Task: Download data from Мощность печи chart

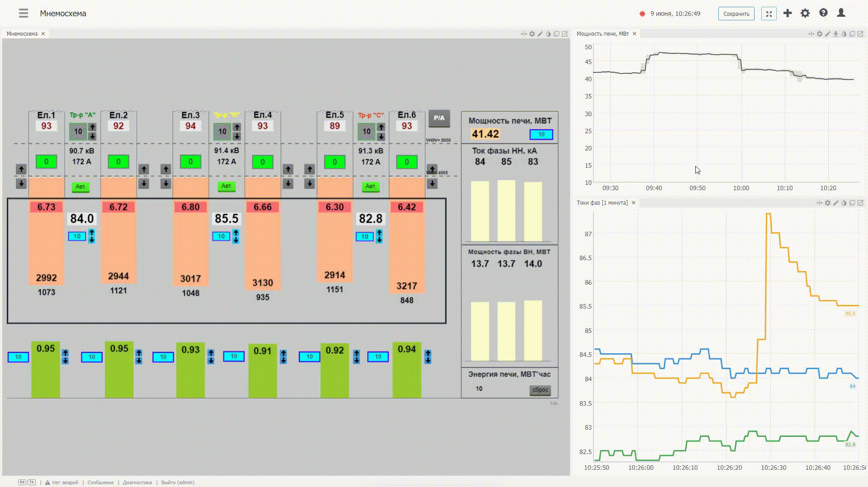Action: pyautogui.click(x=836, y=34)
